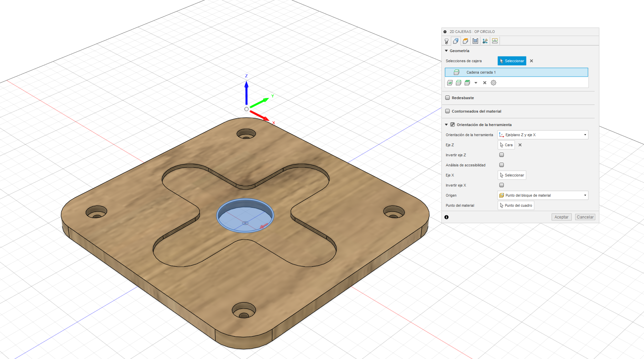
Task: Enable Contorneados del material checkbox
Action: point(447,111)
